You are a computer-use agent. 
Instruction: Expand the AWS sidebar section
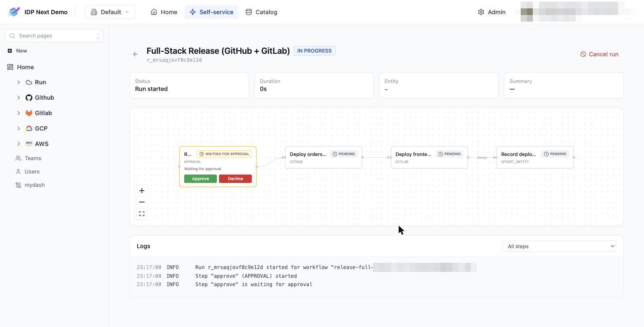(x=18, y=144)
